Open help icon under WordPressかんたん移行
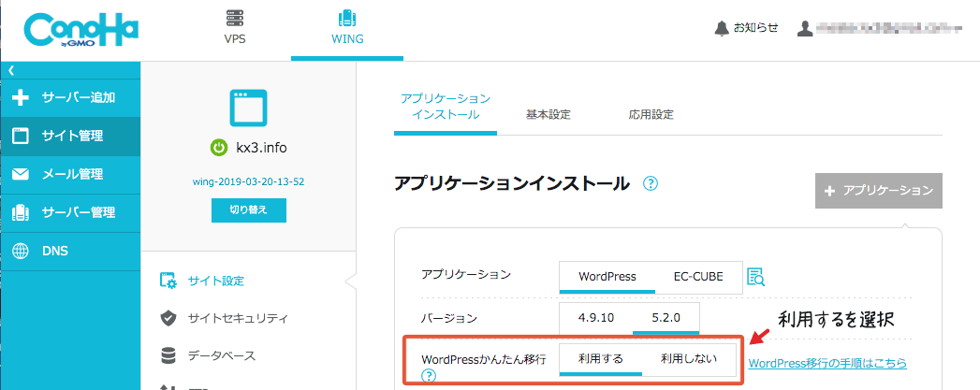The image size is (980, 390). (429, 376)
